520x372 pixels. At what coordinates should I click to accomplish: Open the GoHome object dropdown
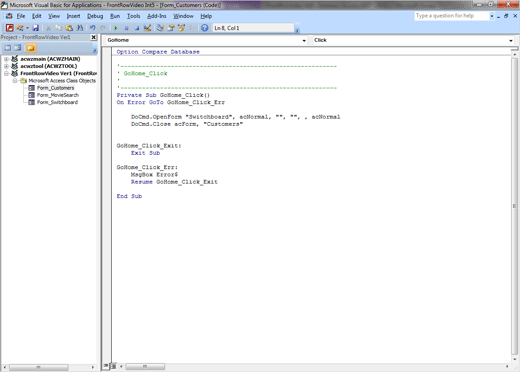[x=304, y=40]
